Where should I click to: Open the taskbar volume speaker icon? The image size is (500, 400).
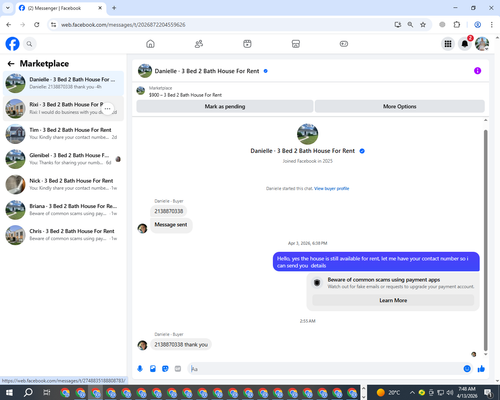(x=450, y=392)
